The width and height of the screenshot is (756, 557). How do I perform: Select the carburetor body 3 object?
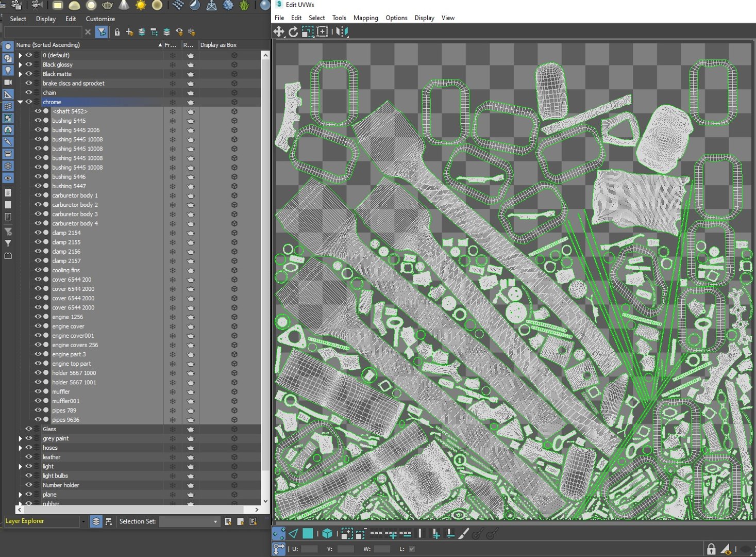click(75, 214)
